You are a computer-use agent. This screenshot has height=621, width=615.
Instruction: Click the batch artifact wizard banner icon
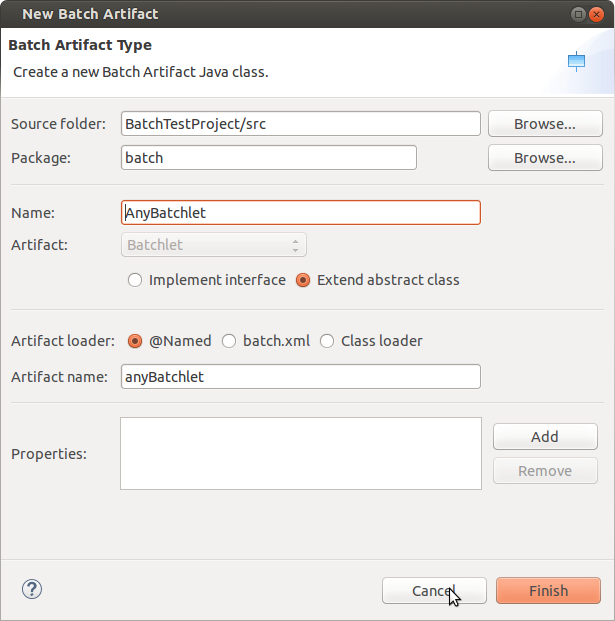[x=576, y=61]
